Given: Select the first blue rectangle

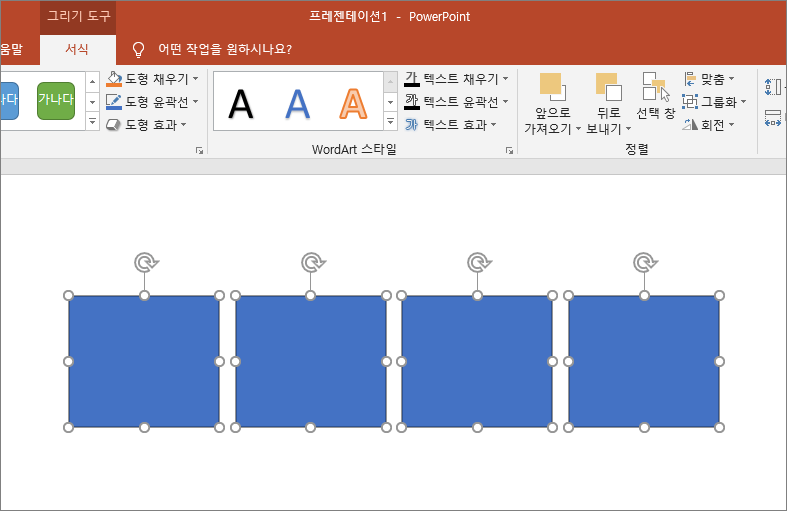Looking at the screenshot, I should (x=144, y=361).
